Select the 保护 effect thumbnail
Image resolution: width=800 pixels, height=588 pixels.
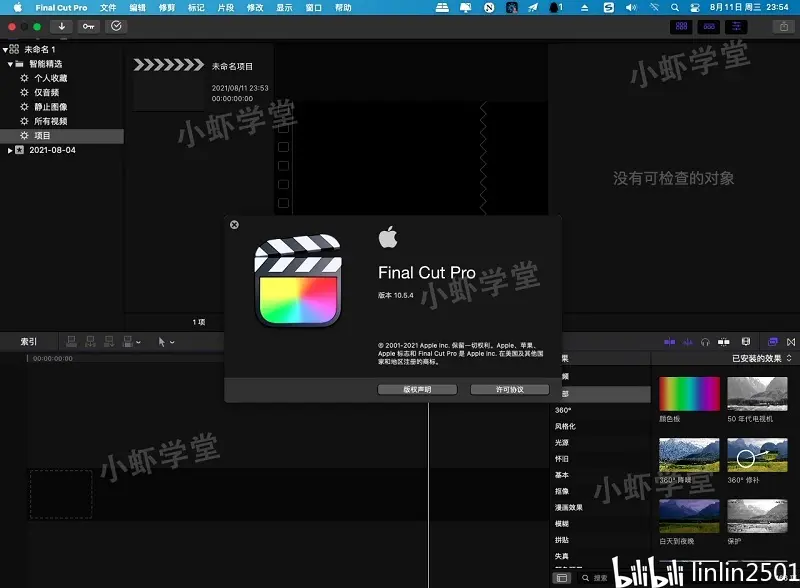[x=757, y=516]
